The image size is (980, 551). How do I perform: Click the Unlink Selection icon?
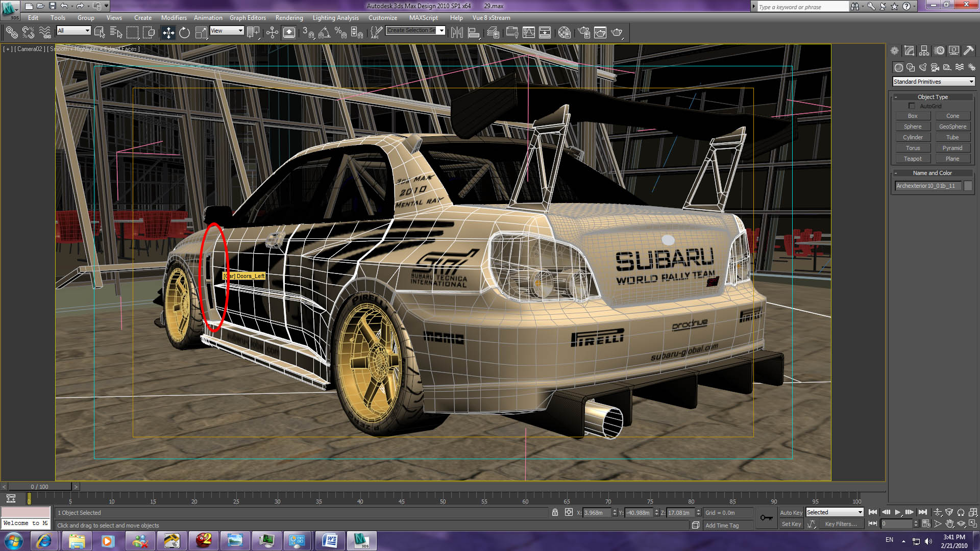(x=28, y=33)
